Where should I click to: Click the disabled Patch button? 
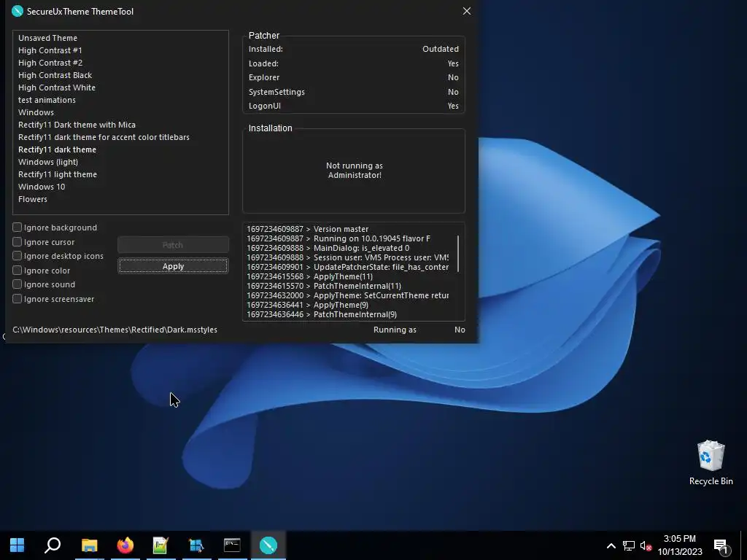(173, 245)
